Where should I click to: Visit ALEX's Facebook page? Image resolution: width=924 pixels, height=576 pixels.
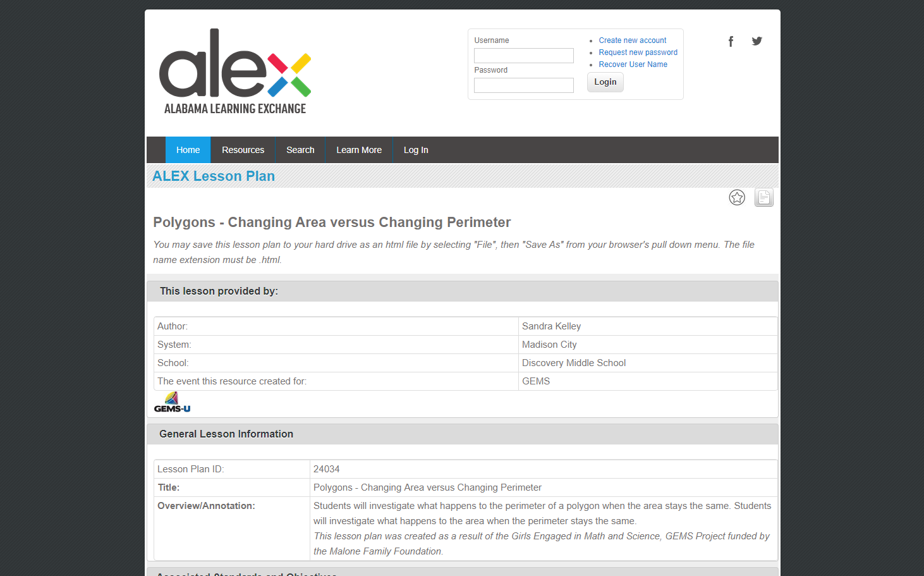(x=731, y=40)
